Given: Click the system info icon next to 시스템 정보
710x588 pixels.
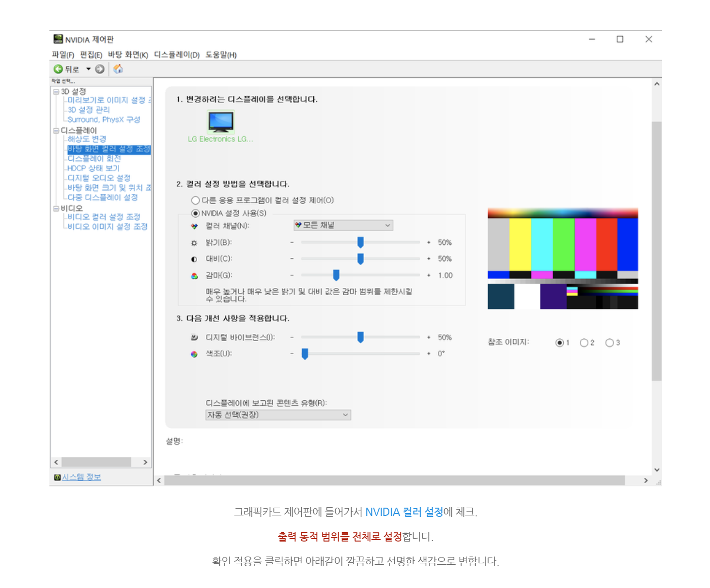Looking at the screenshot, I should pyautogui.click(x=57, y=477).
